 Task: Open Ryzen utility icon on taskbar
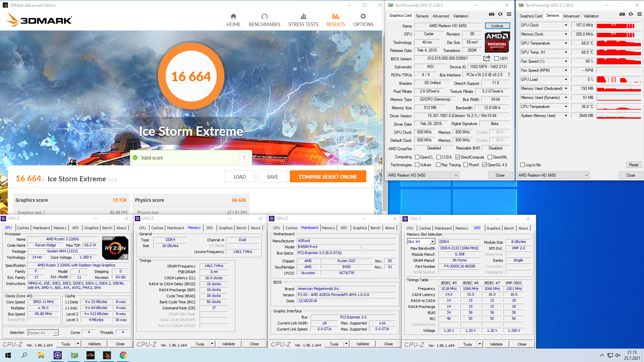pyautogui.click(x=91, y=355)
